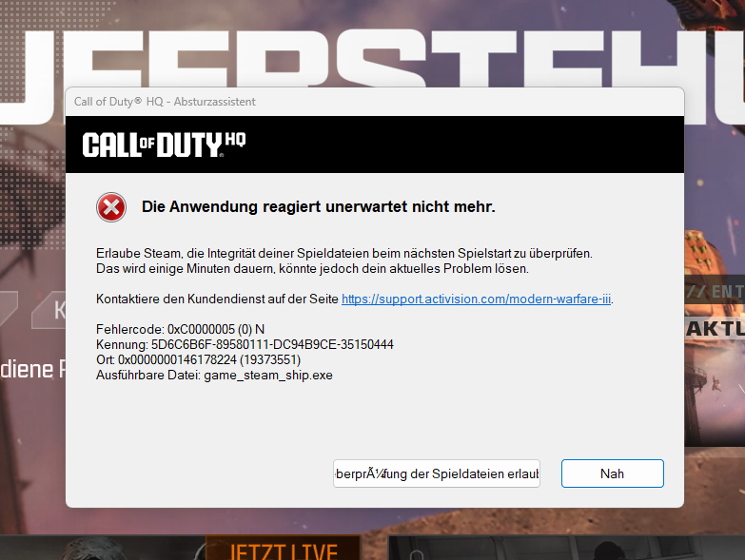Image resolution: width=745 pixels, height=560 pixels.
Task: Click the Call of Duty HQ logo
Action: [x=164, y=145]
